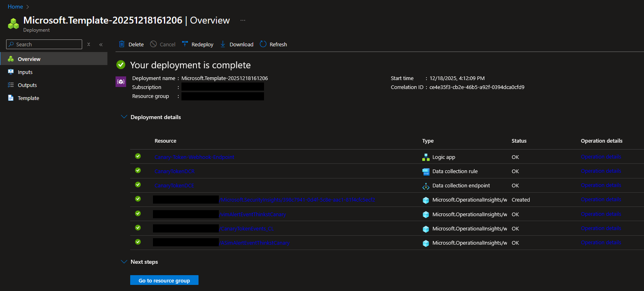644x291 pixels.
Task: Click cube icon in ASimAlertEventThinkstCanary row
Action: pyautogui.click(x=426, y=243)
